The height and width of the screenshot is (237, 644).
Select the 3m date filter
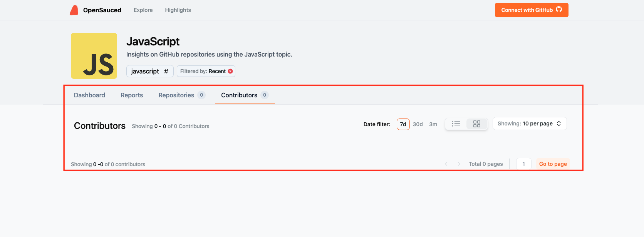tap(433, 124)
